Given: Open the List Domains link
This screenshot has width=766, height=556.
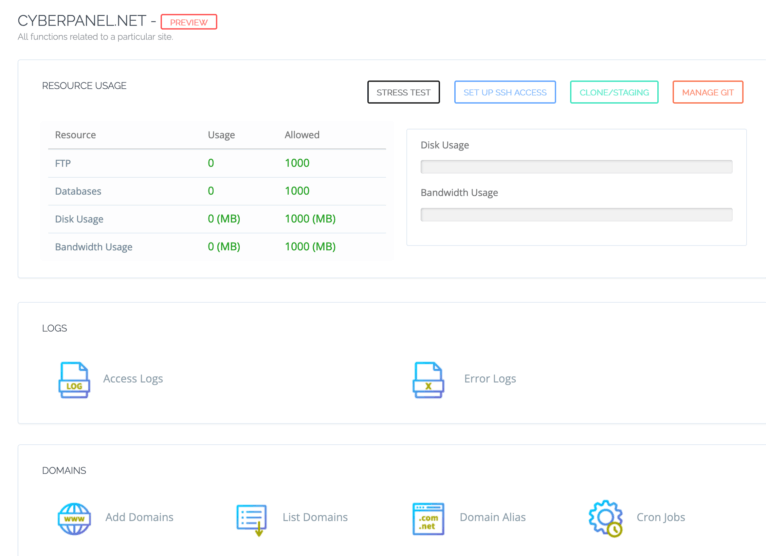Looking at the screenshot, I should (315, 517).
